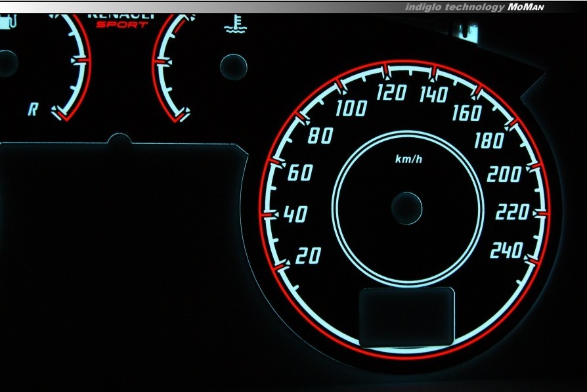This screenshot has width=587, height=392.
Task: Click the km/h unit label
Action: pyautogui.click(x=408, y=159)
